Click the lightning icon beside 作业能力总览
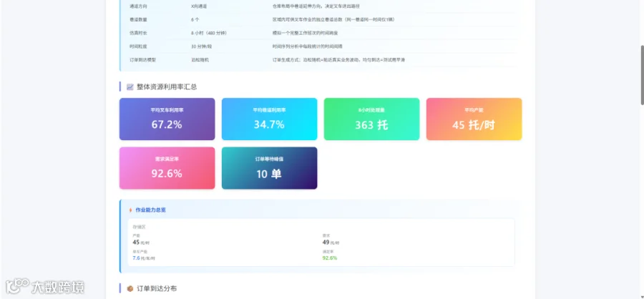Viewport: 644px width, 299px height. [131, 210]
